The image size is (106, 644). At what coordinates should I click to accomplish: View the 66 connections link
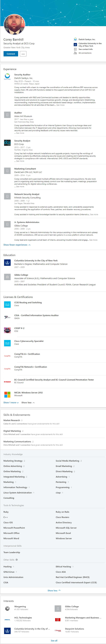[85, 53]
